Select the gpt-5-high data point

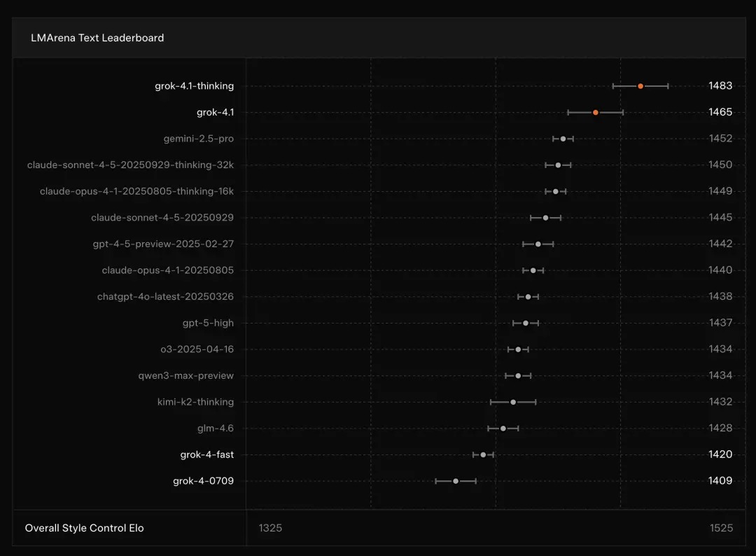(x=524, y=323)
